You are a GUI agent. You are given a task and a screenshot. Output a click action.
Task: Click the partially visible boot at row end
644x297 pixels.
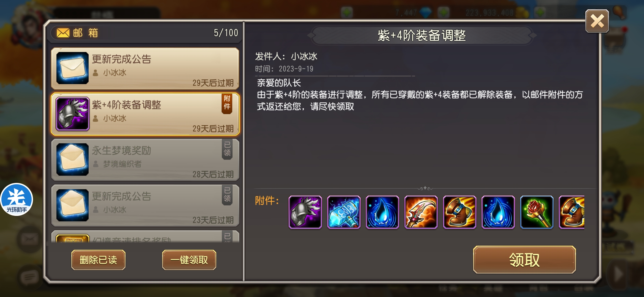coord(572,212)
